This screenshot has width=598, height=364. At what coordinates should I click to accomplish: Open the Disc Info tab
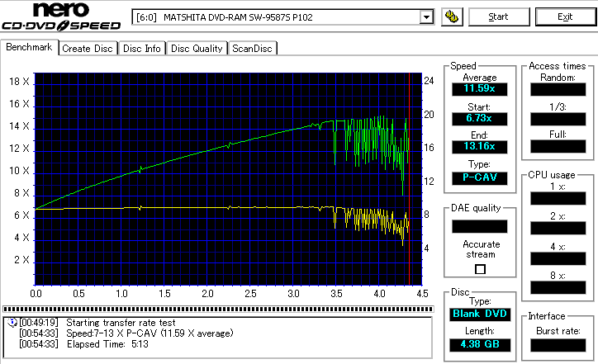tap(142, 49)
